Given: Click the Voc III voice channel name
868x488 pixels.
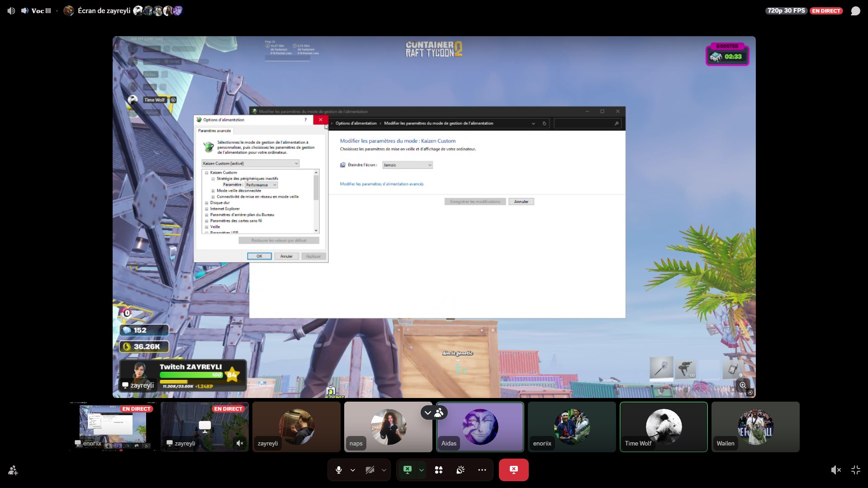Looking at the screenshot, I should pyautogui.click(x=41, y=10).
